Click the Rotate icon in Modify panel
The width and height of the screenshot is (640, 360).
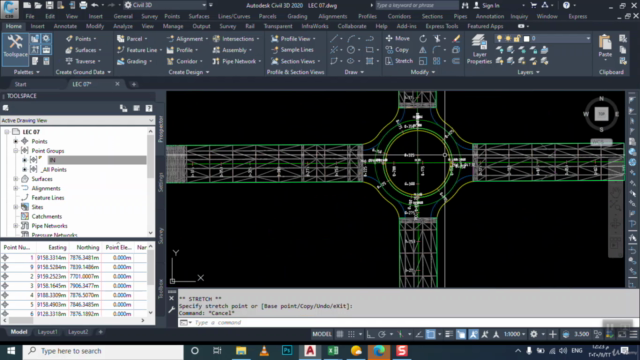(x=423, y=38)
